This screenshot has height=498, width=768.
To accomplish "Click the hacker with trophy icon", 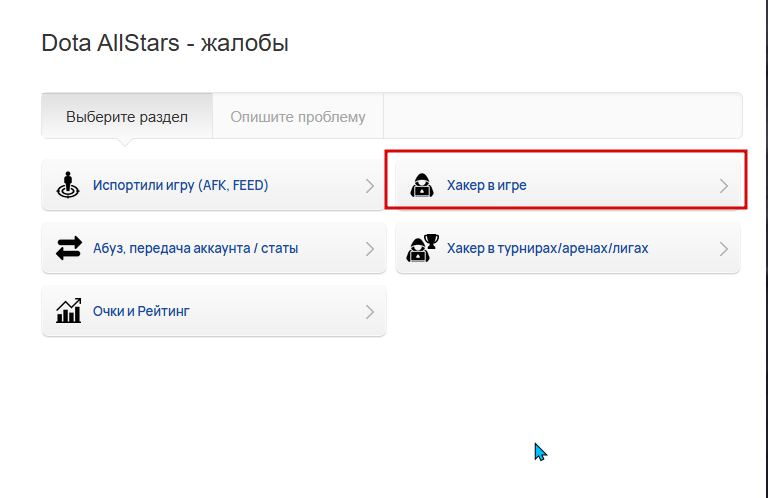I will click(422, 248).
